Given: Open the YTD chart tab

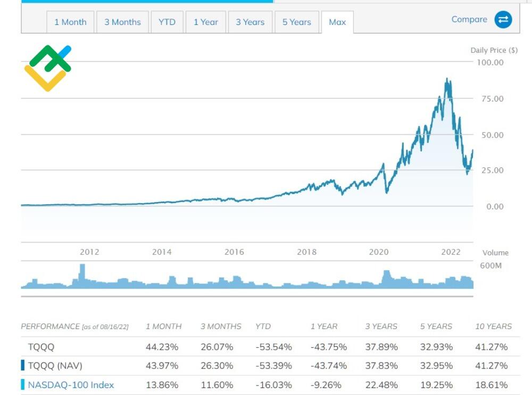Looking at the screenshot, I should click(x=167, y=22).
